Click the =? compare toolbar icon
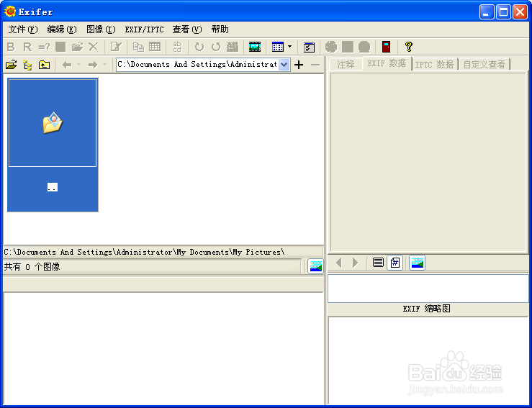The width and height of the screenshot is (532, 408). click(44, 47)
